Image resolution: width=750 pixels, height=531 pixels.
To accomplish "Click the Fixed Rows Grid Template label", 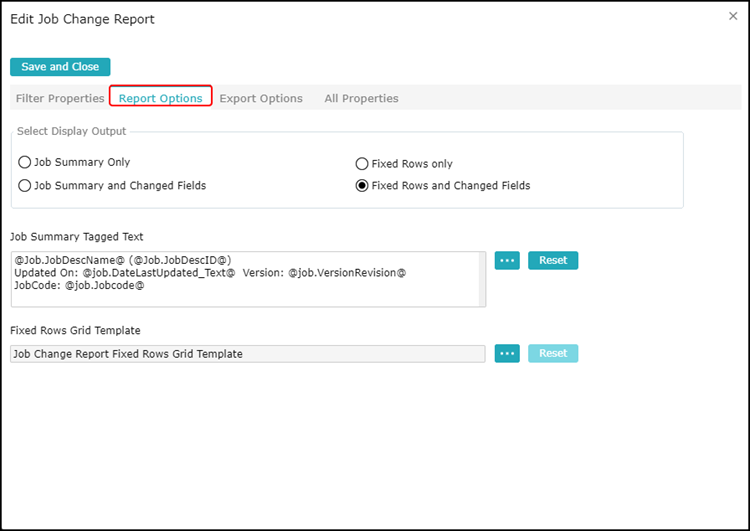I will click(x=75, y=331).
